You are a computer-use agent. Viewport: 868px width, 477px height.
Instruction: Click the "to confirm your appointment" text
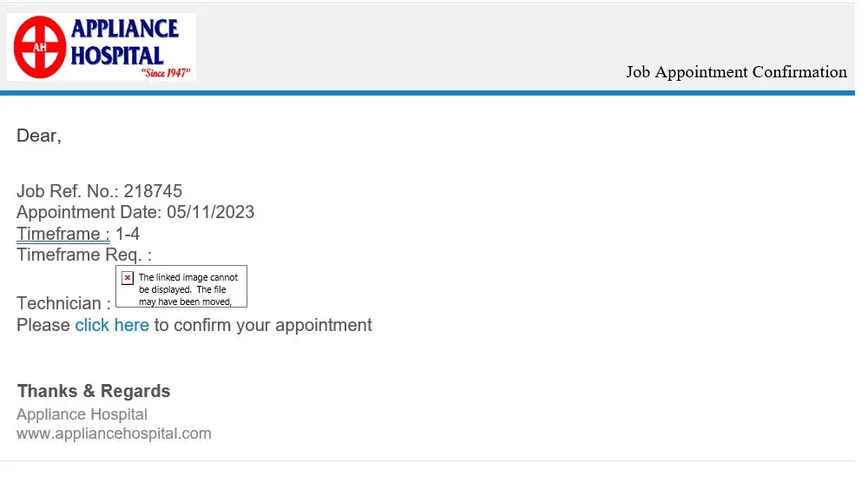tap(263, 325)
